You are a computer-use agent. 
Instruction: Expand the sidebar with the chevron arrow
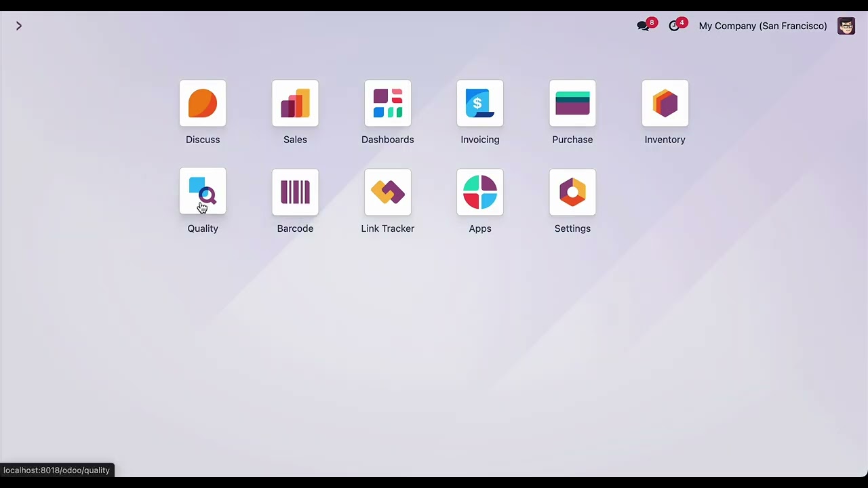click(19, 26)
